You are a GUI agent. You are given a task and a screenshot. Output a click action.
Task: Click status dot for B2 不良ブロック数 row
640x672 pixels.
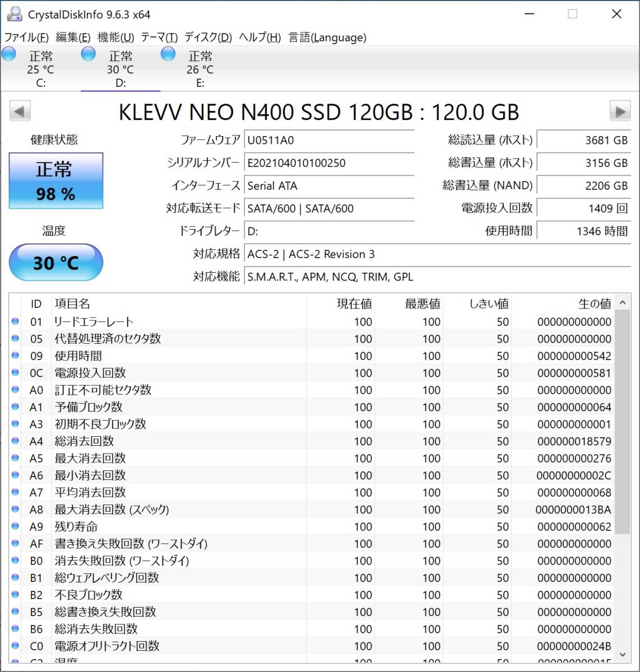[16, 595]
